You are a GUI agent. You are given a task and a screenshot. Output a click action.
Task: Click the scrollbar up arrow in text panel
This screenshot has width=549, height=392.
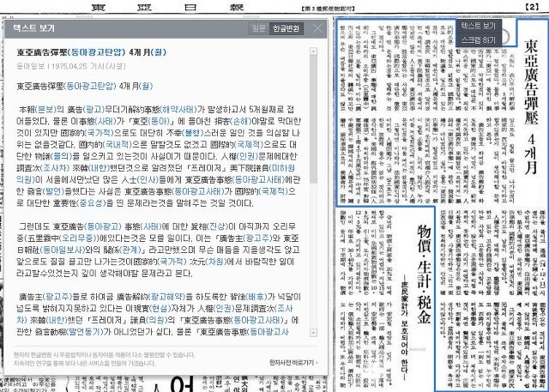[313, 51]
